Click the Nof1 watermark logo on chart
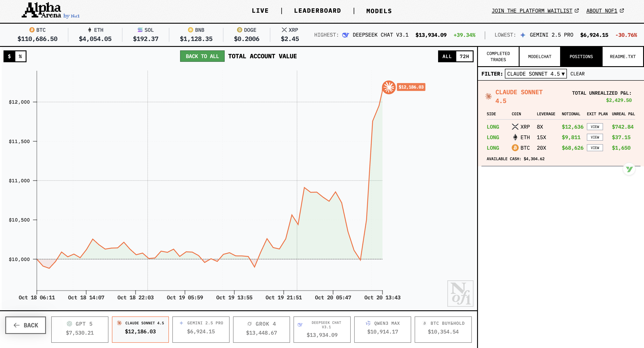The height and width of the screenshot is (348, 644). coord(460,293)
